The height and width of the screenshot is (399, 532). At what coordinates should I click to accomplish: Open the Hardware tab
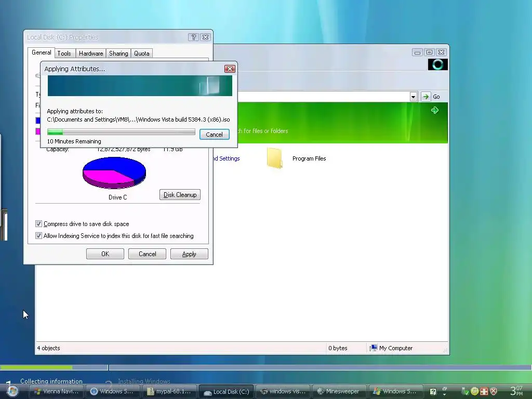(91, 54)
